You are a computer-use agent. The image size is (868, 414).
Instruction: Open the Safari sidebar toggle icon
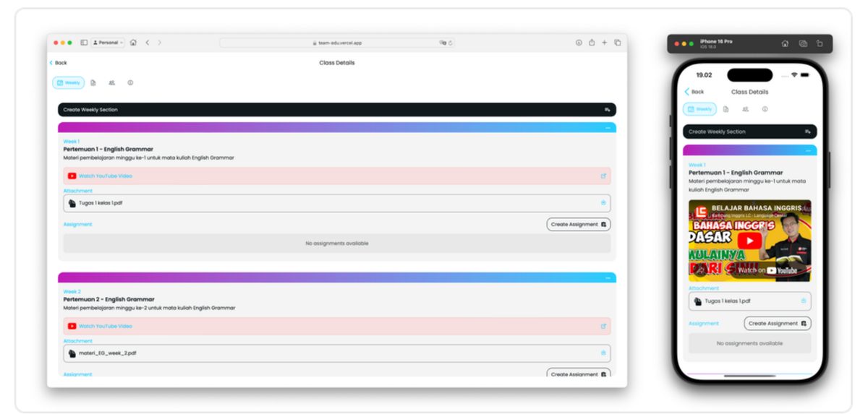[84, 43]
